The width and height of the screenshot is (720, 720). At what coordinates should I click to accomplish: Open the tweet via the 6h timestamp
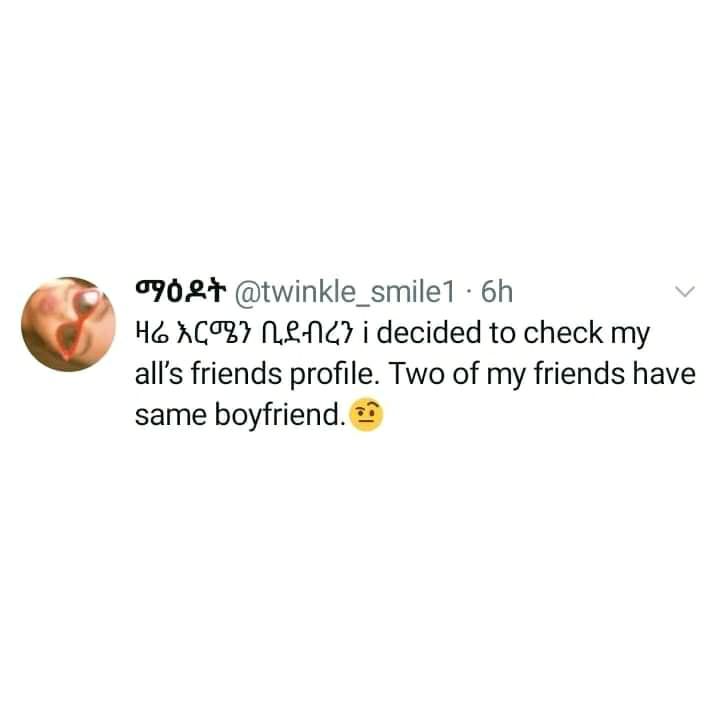(x=496, y=292)
